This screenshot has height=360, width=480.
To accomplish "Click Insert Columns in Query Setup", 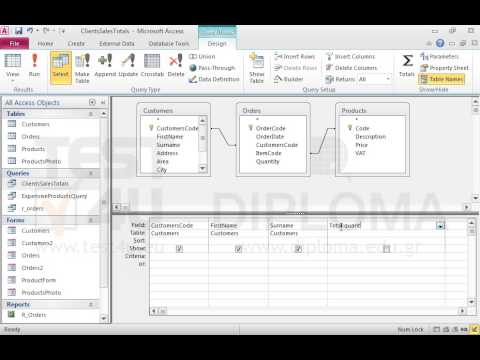I will [350, 56].
